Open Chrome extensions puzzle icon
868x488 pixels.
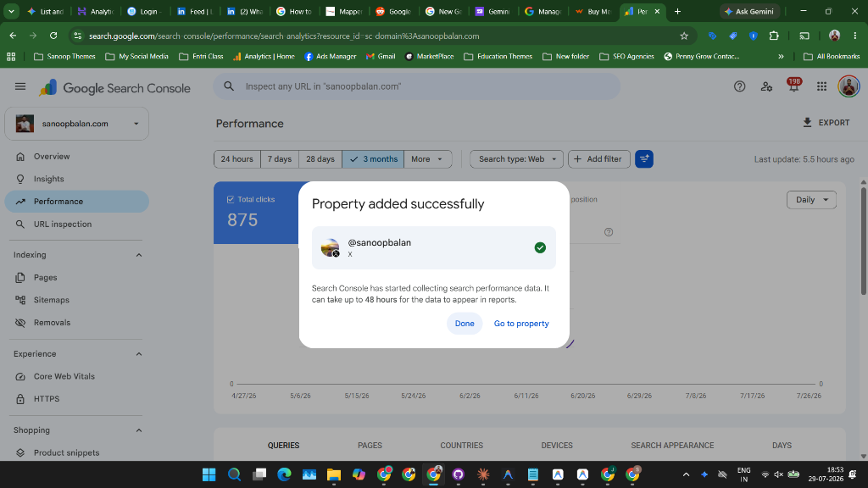click(x=774, y=36)
